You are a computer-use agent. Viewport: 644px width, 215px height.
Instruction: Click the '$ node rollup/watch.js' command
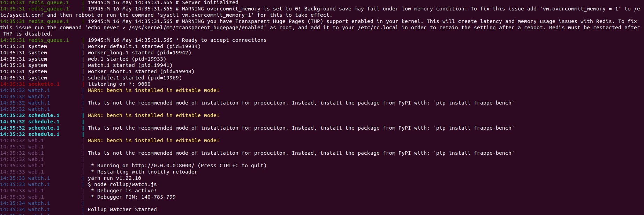pos(122,184)
